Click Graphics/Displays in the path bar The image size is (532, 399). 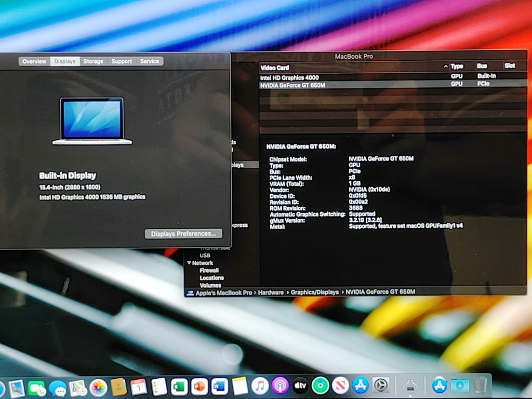pos(314,292)
